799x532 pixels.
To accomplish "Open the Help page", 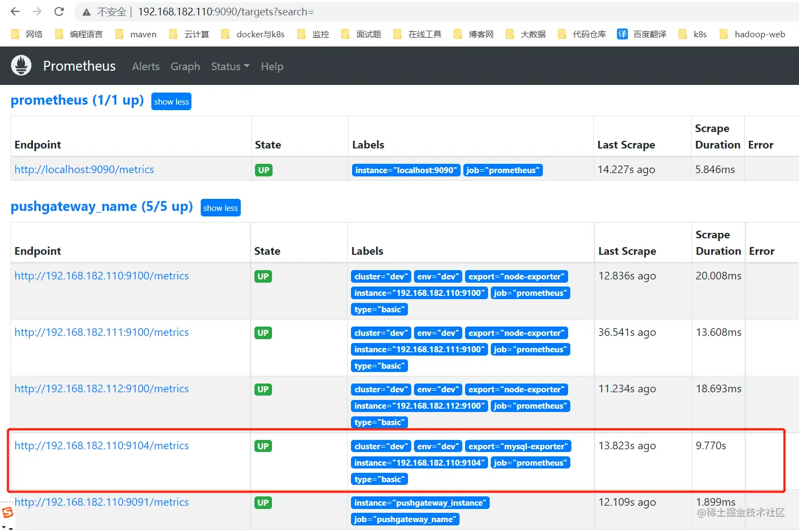I will 272,66.
